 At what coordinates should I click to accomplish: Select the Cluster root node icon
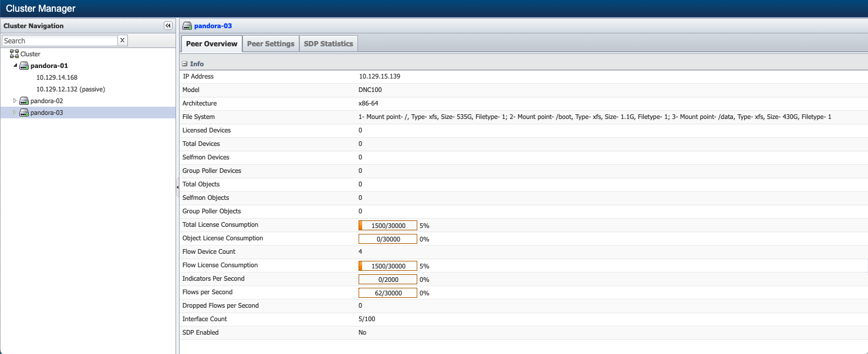point(14,54)
